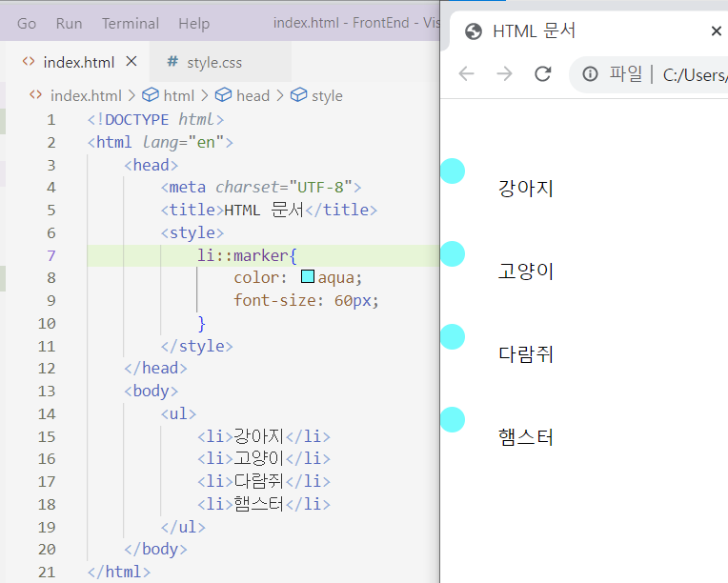Open the Run menu
This screenshot has width=728, height=583.
click(x=69, y=23)
